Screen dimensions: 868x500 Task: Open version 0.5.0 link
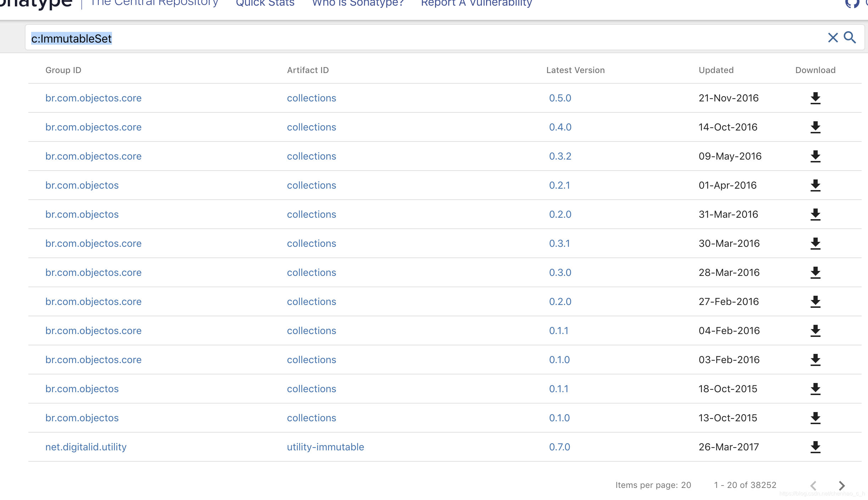pyautogui.click(x=560, y=98)
